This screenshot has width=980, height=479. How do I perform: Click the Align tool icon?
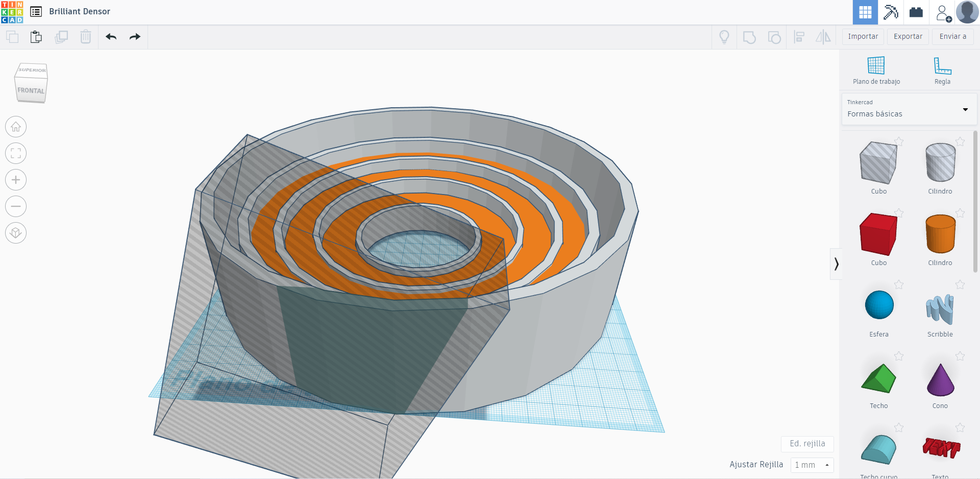799,37
